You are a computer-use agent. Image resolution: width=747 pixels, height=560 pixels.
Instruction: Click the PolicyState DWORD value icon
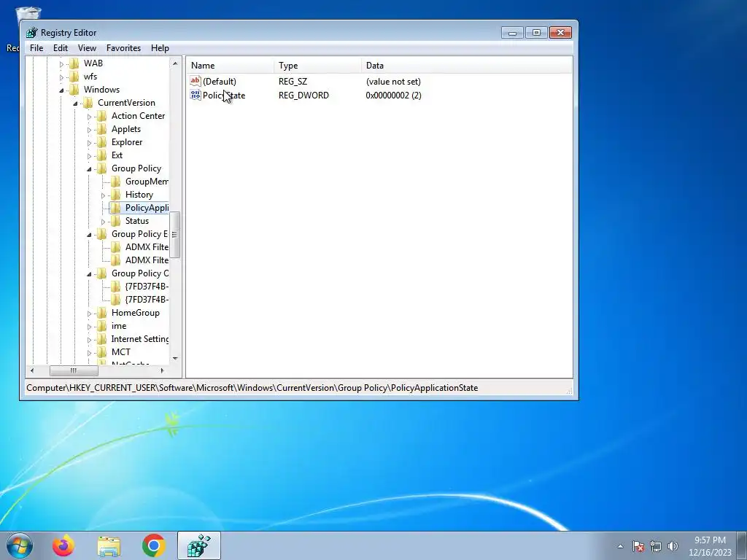point(196,95)
